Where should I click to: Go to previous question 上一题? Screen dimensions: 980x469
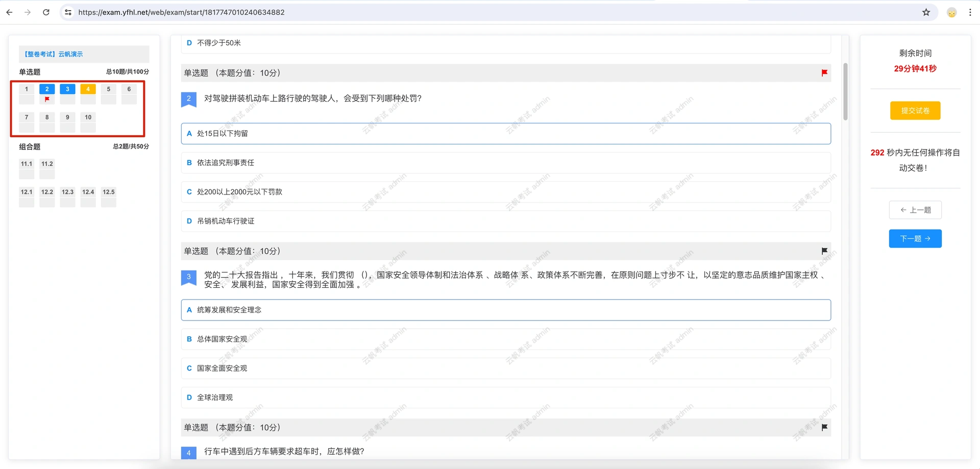click(915, 210)
